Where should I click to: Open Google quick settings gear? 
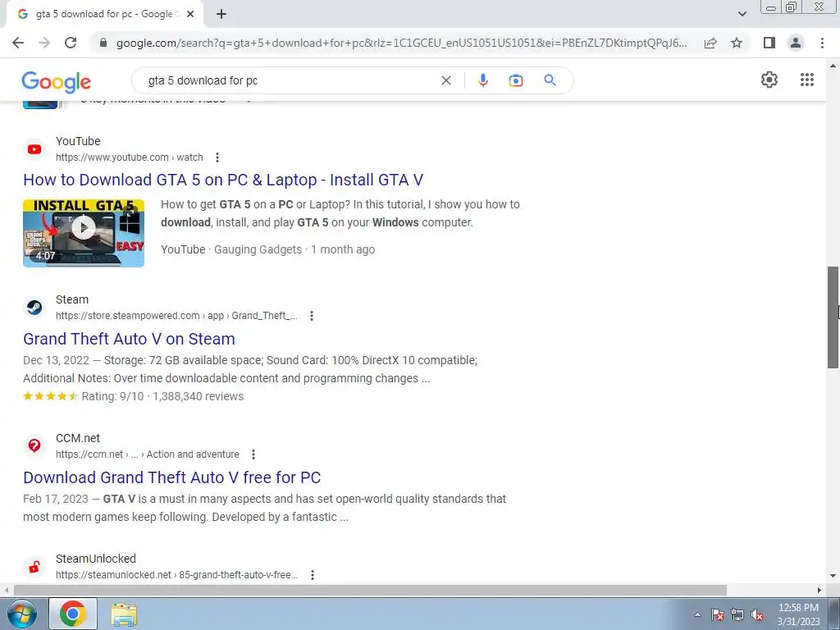[x=769, y=80]
